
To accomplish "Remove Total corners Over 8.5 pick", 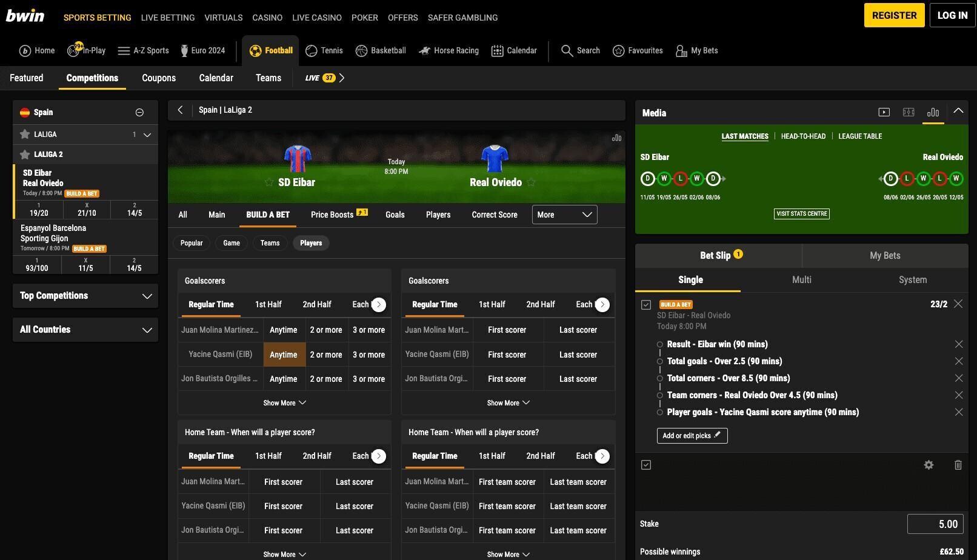I will pos(959,378).
